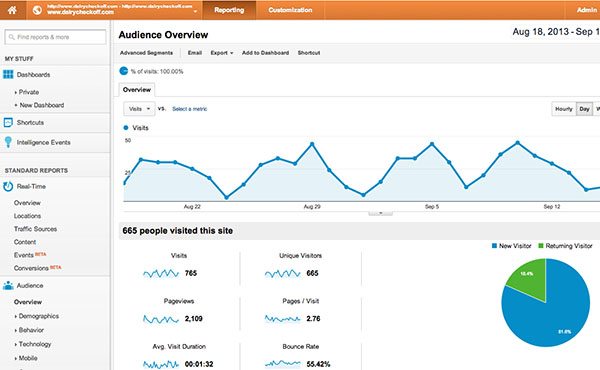Open the website account selector dropdown
This screenshot has height=370, width=600.
195,11
